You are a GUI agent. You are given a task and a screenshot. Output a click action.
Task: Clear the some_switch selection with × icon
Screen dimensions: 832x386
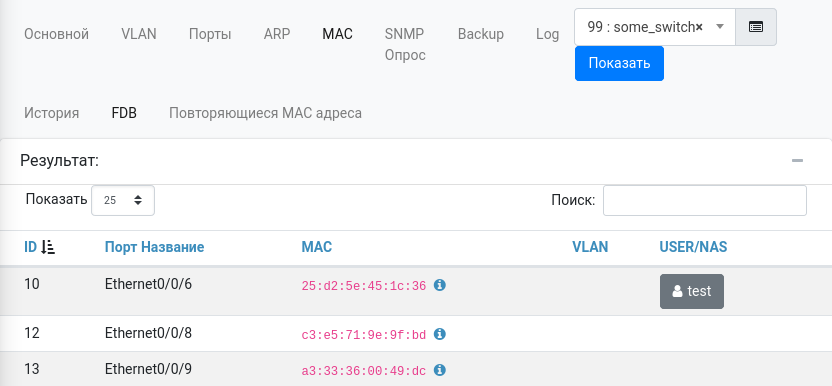[x=699, y=27]
